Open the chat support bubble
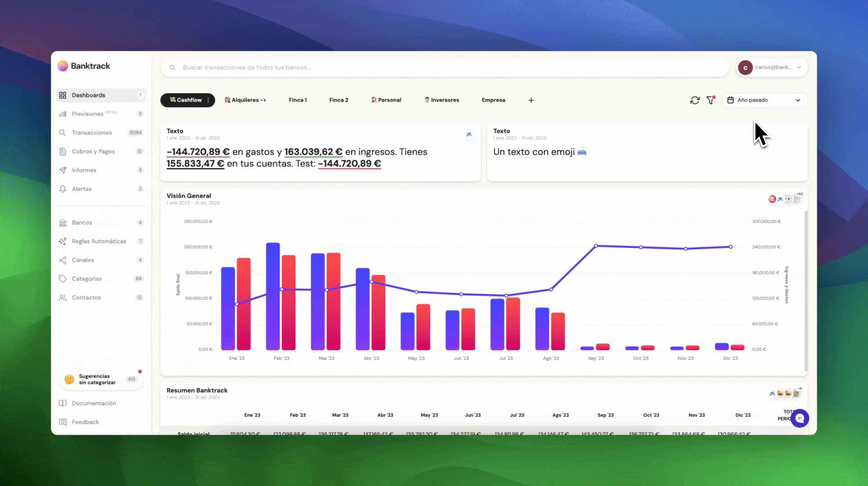The image size is (868, 486). (800, 418)
